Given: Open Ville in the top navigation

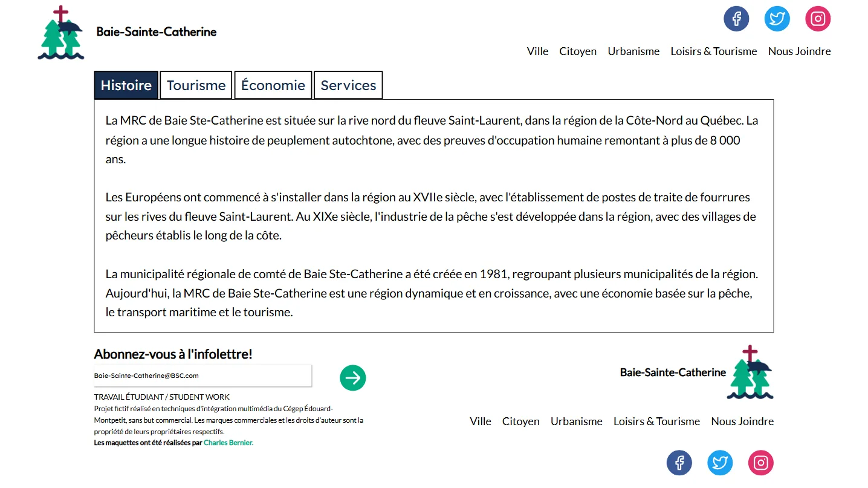Looking at the screenshot, I should (x=537, y=51).
